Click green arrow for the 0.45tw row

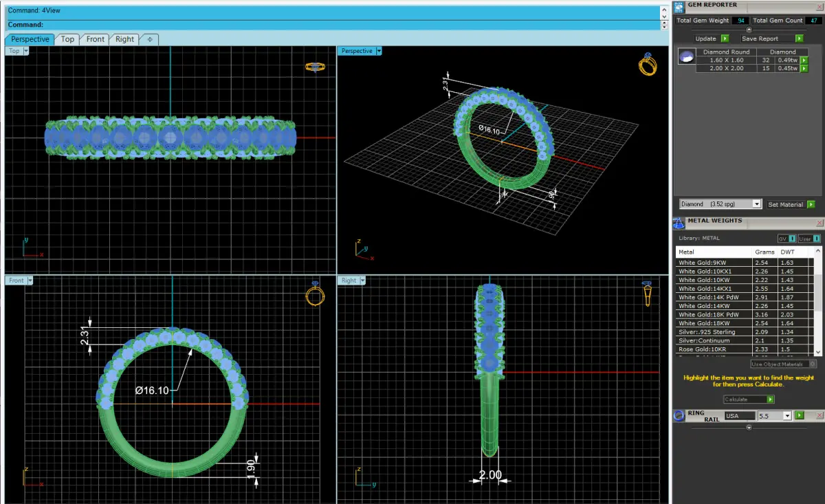(x=804, y=68)
